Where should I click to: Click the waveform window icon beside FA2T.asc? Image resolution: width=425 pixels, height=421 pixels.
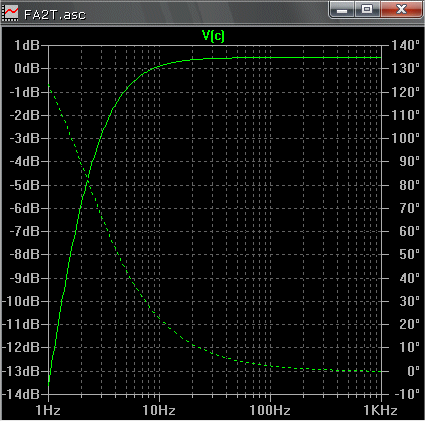[11, 14]
